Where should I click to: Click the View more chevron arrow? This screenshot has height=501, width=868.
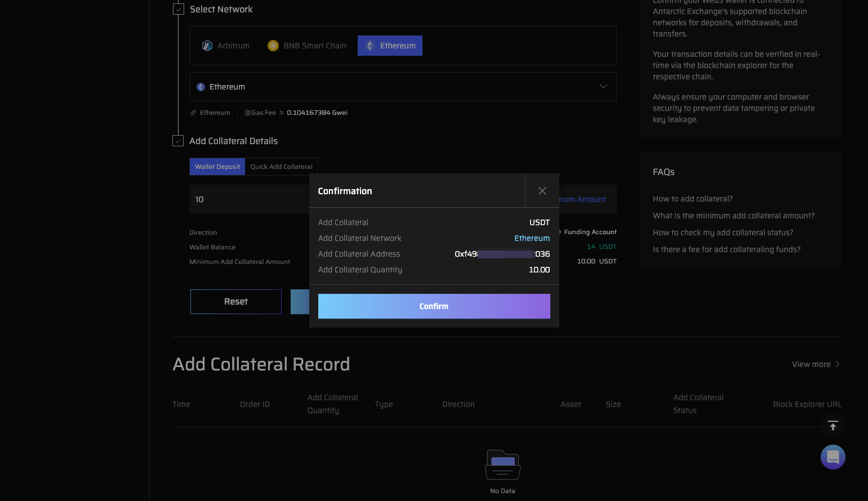(x=838, y=364)
